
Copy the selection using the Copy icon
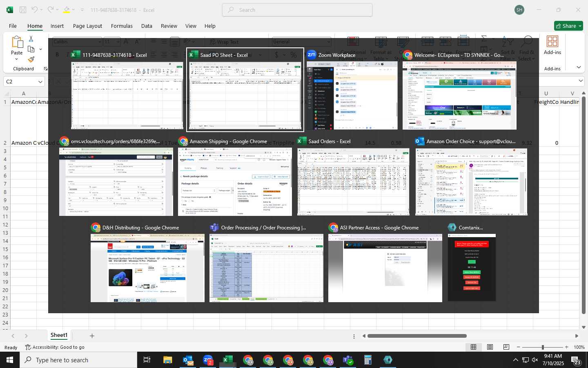(31, 49)
